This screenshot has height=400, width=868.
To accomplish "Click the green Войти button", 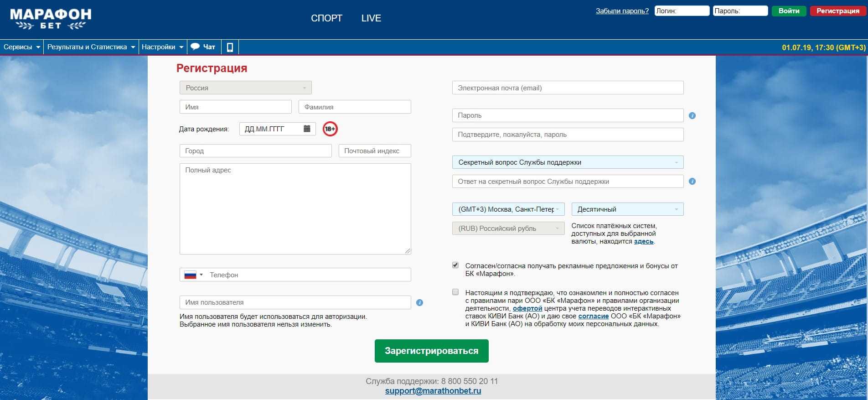I will pyautogui.click(x=789, y=11).
